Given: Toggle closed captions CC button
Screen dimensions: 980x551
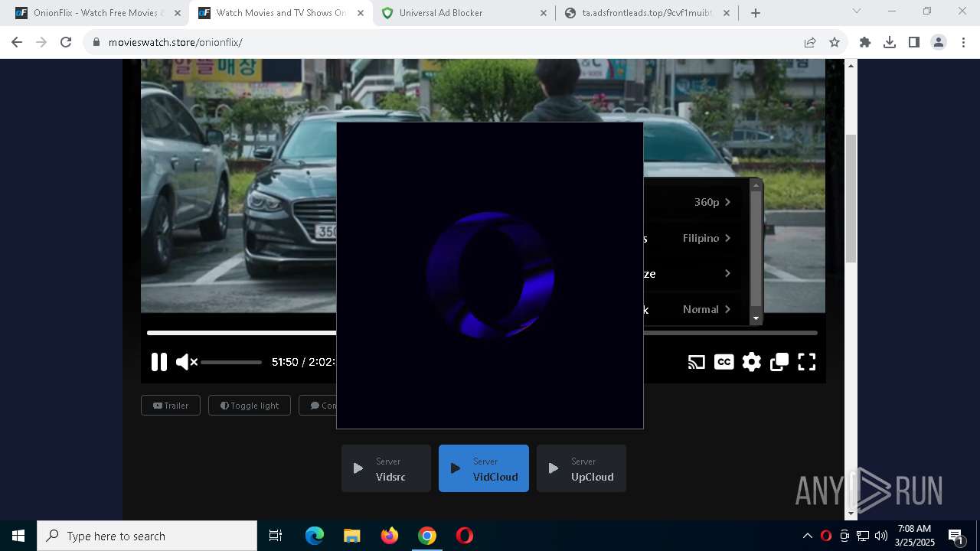Looking at the screenshot, I should [x=724, y=362].
